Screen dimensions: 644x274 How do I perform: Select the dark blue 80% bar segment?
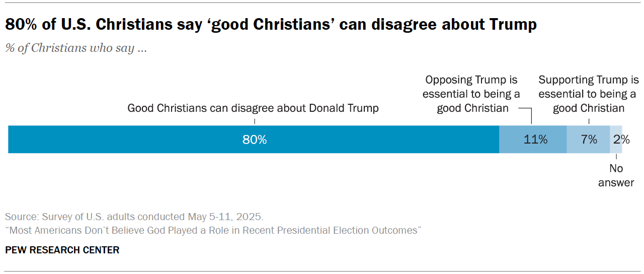(151, 140)
